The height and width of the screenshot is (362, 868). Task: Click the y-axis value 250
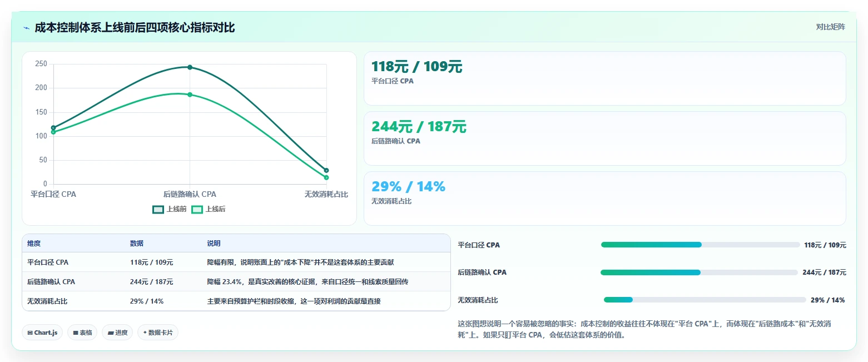point(41,64)
